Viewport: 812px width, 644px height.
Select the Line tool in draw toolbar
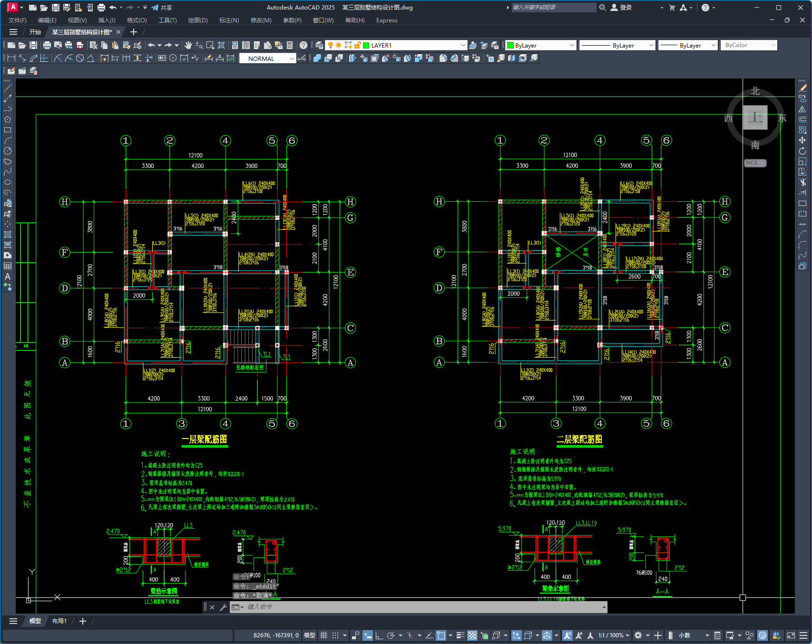(x=8, y=88)
